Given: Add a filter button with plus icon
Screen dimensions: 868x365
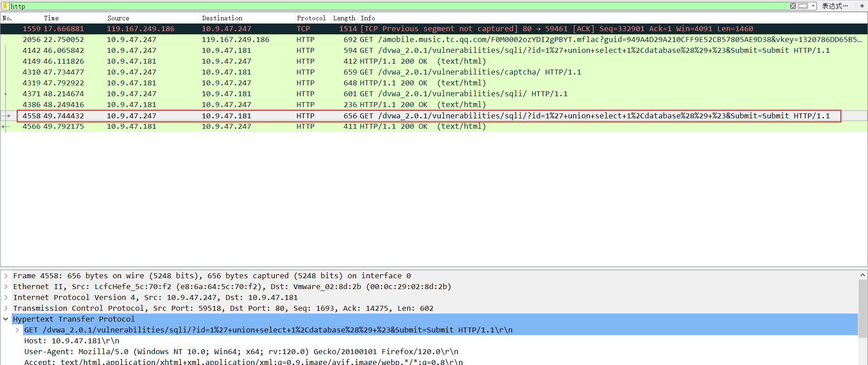Looking at the screenshot, I should tap(862, 6).
